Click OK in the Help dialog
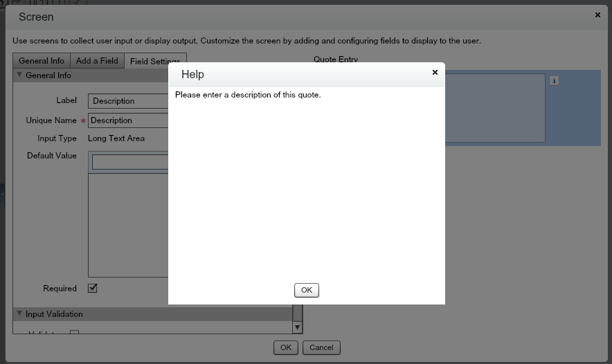612x364 pixels. (x=306, y=290)
